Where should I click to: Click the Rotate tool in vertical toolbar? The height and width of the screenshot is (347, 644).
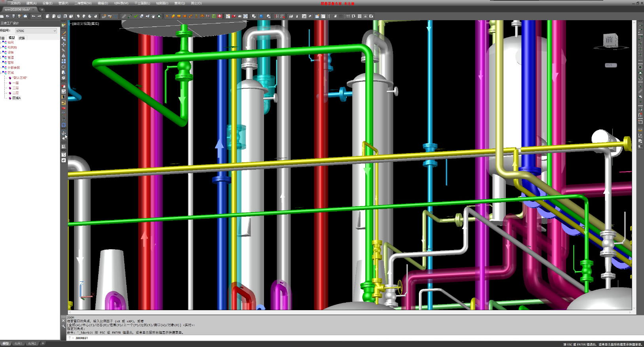click(63, 67)
